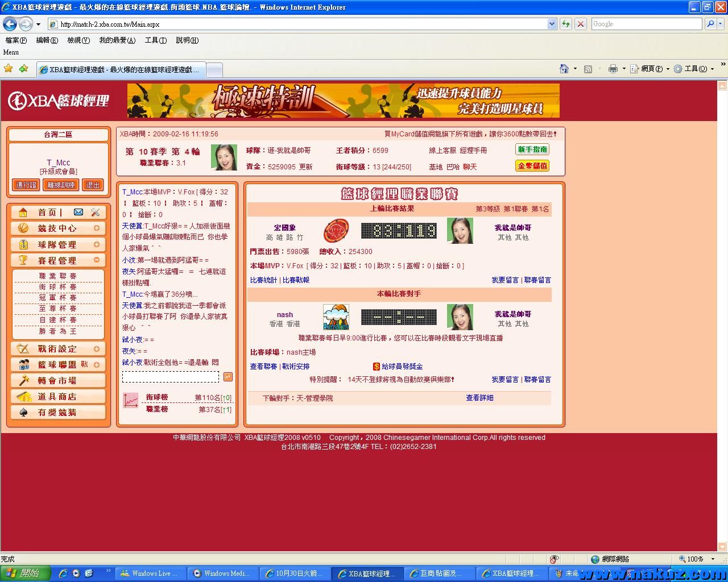Open the 檔案(F) menu
Screen dimensions: 728x582
coord(16,40)
